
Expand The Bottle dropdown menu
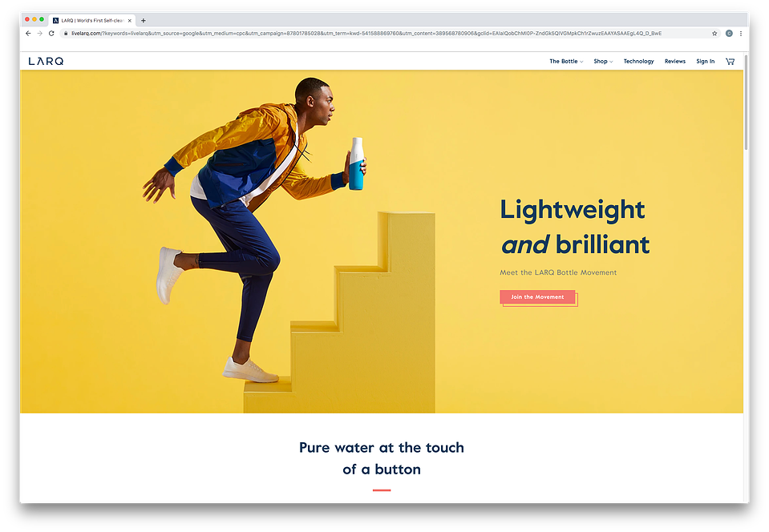click(566, 61)
